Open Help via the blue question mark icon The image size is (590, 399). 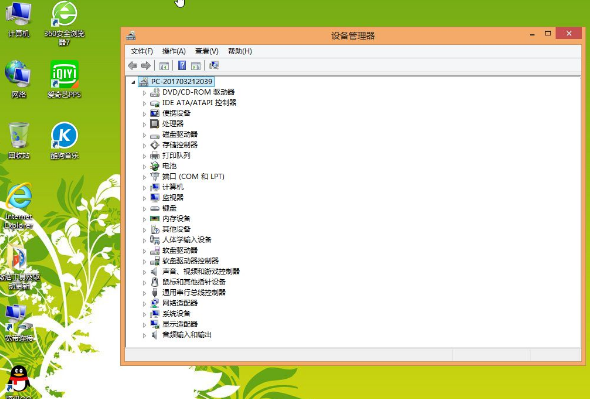pyautogui.click(x=182, y=65)
